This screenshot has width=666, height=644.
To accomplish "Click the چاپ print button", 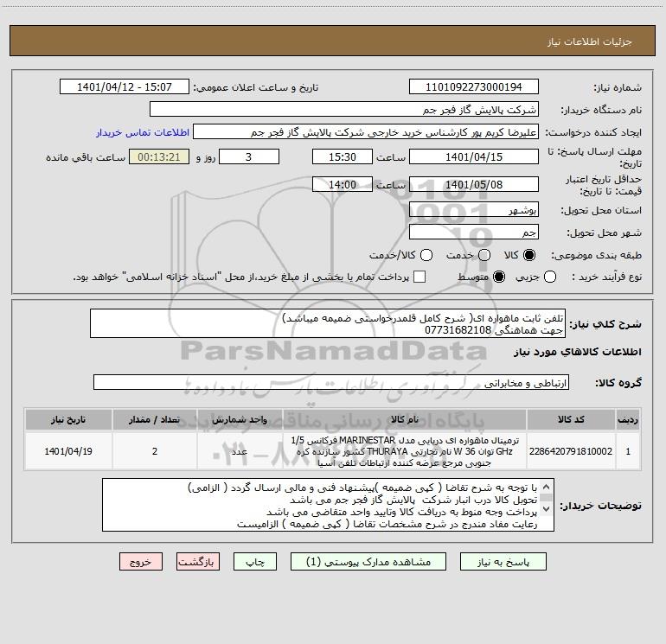I will pos(255,562).
